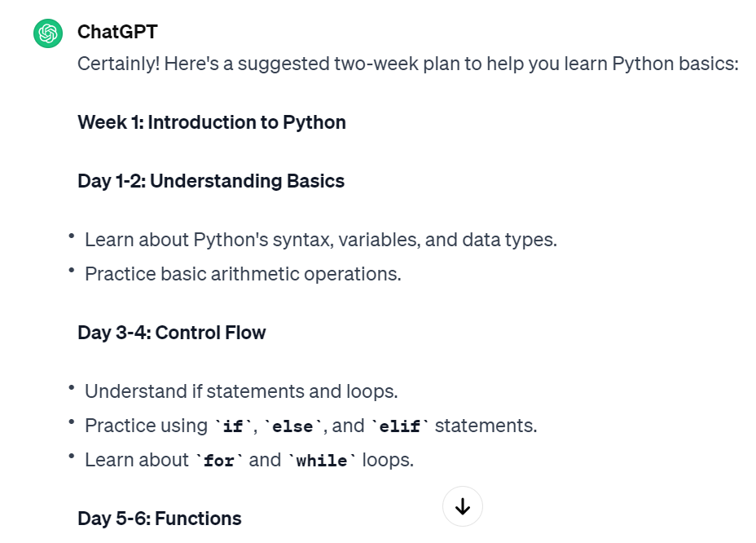Image resolution: width=756 pixels, height=543 pixels.
Task: Click the inline code word for
Action: click(219, 461)
